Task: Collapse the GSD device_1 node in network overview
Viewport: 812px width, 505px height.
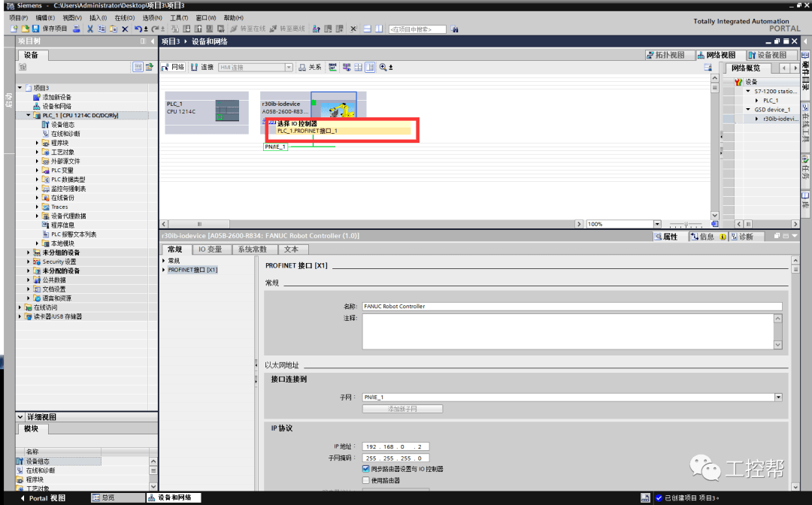Action: point(748,110)
